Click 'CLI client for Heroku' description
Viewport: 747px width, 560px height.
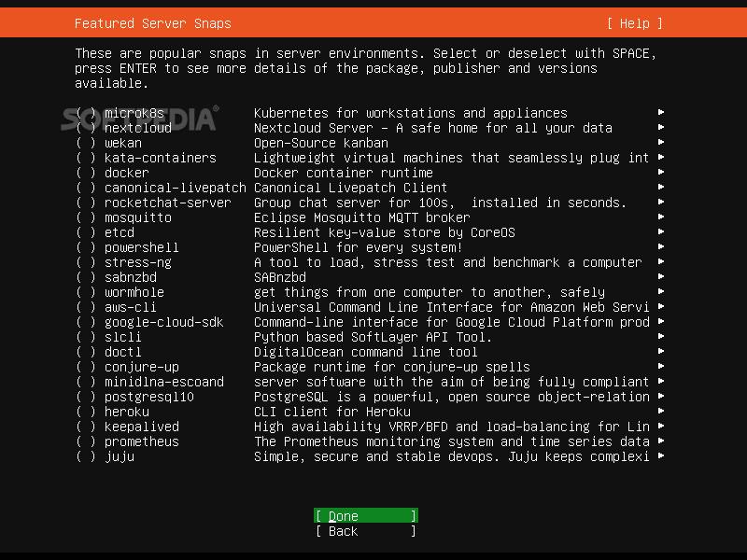pos(332,412)
